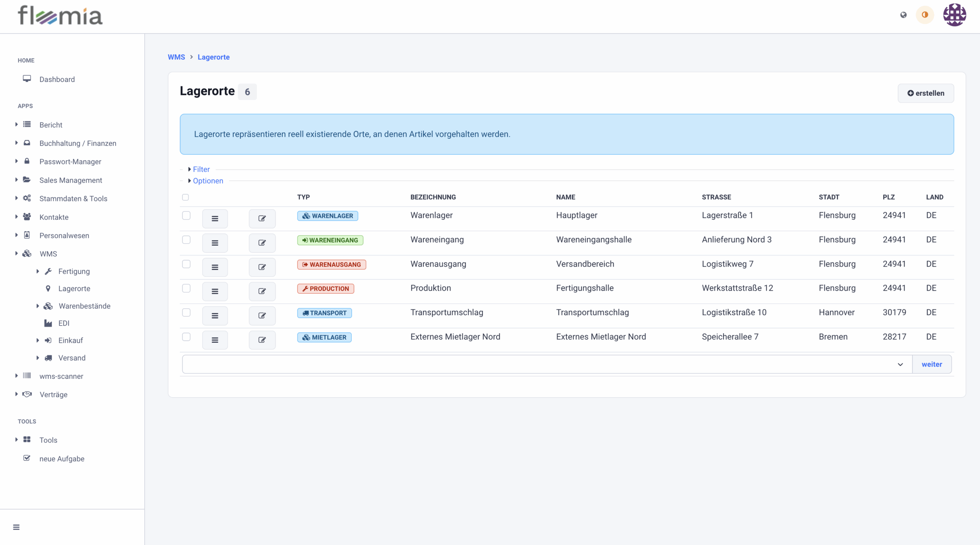Open Dashboard in the sidebar
The height and width of the screenshot is (545, 980).
[x=57, y=79]
